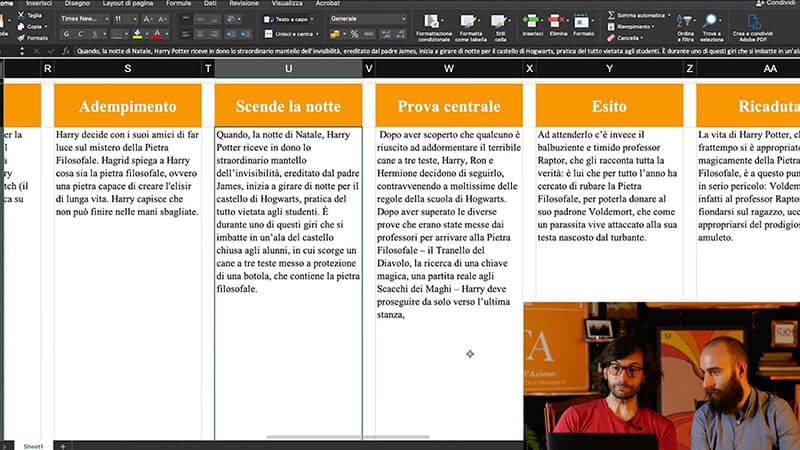
Task: Click the fx insert function icon
Action: [x=66, y=51]
